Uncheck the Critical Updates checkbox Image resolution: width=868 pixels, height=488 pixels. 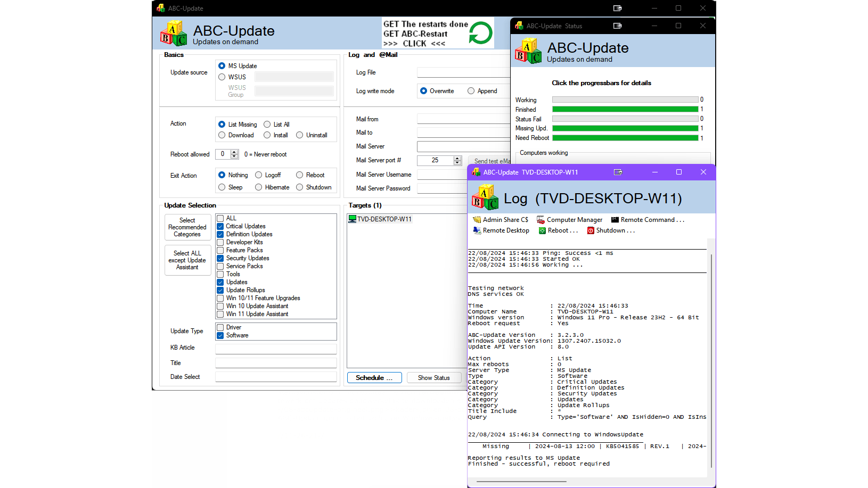[220, 226]
